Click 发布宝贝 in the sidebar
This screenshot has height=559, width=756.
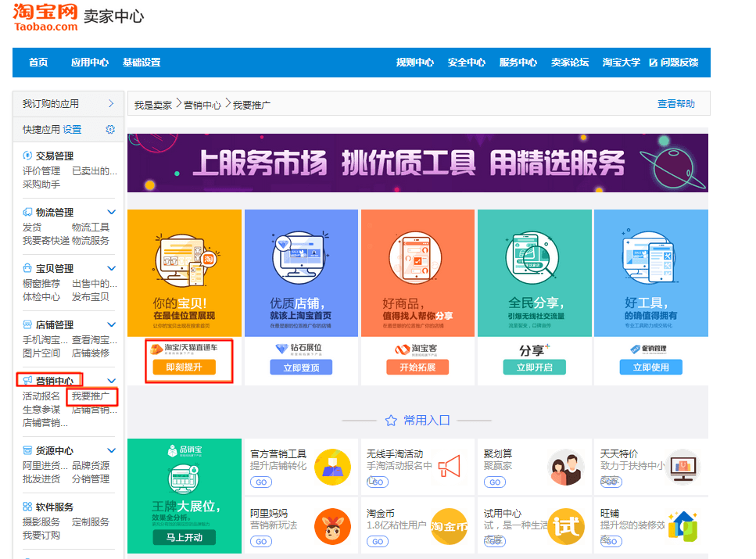pos(91,296)
